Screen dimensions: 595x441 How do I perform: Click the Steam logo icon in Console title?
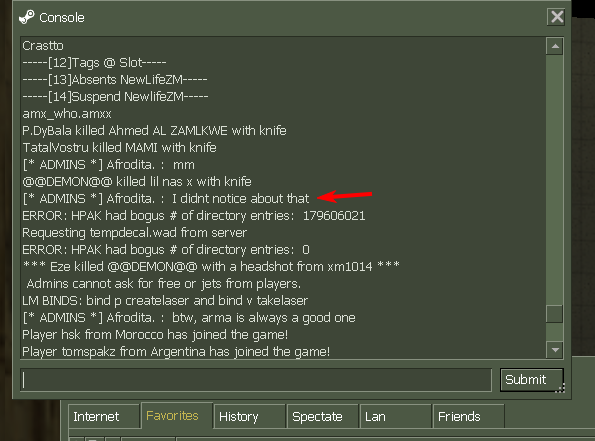pos(27,17)
